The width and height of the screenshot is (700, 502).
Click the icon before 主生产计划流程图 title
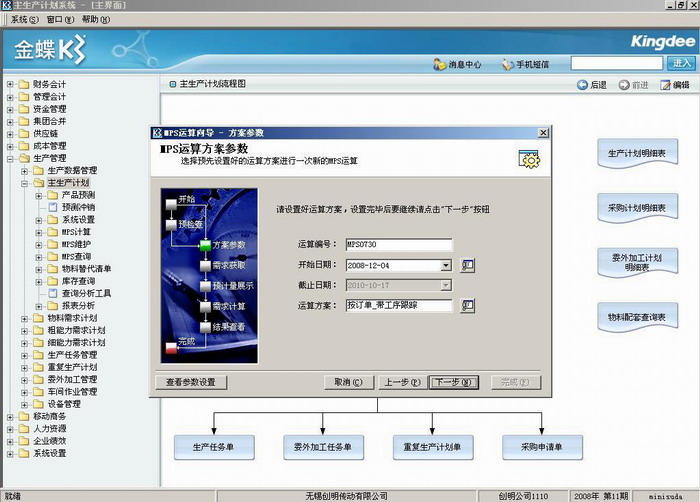173,84
